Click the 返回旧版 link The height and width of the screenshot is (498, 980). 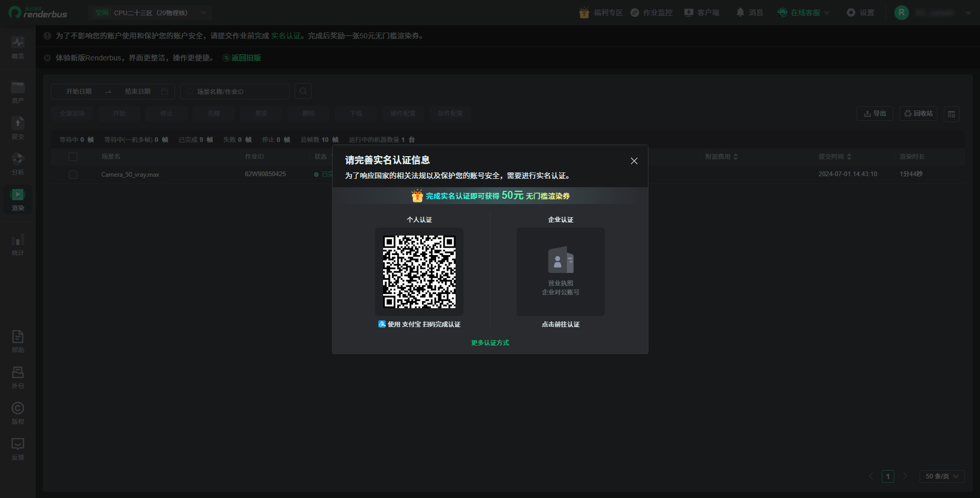242,58
